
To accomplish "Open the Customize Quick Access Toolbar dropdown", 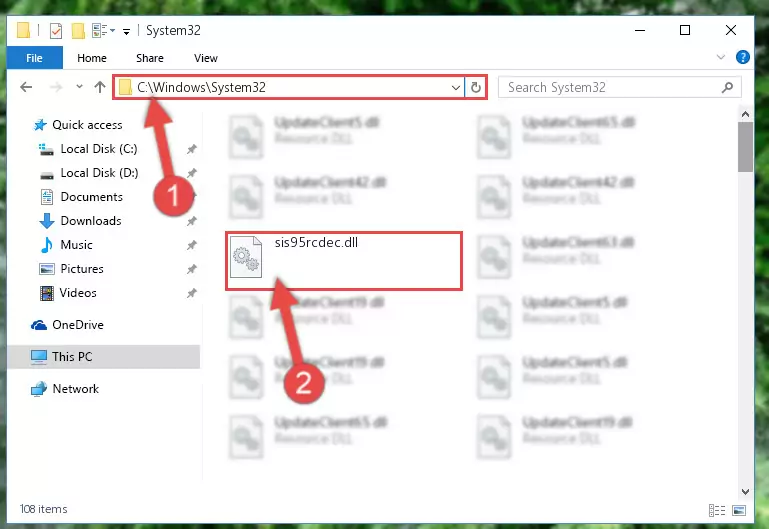I will [127, 32].
